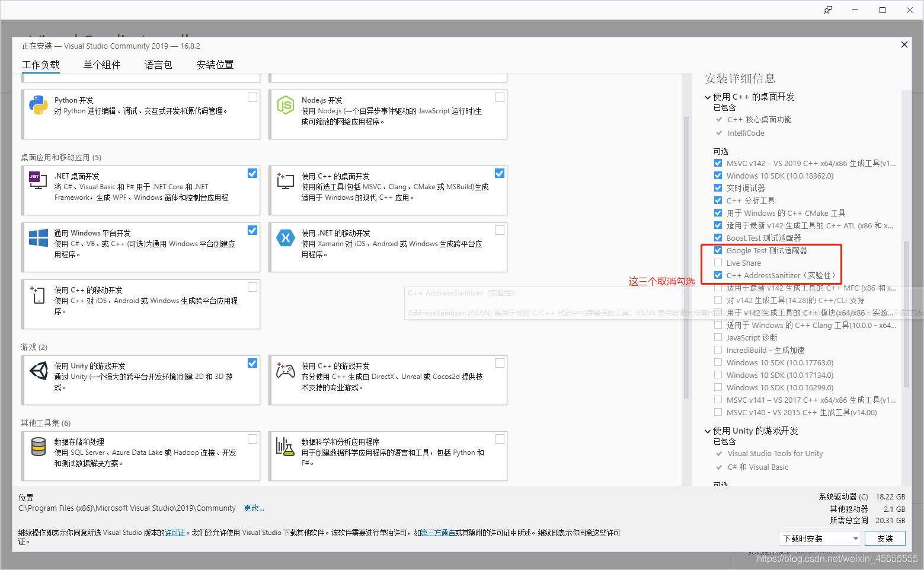
Task: Click the Node.js development workload icon
Action: (x=286, y=105)
